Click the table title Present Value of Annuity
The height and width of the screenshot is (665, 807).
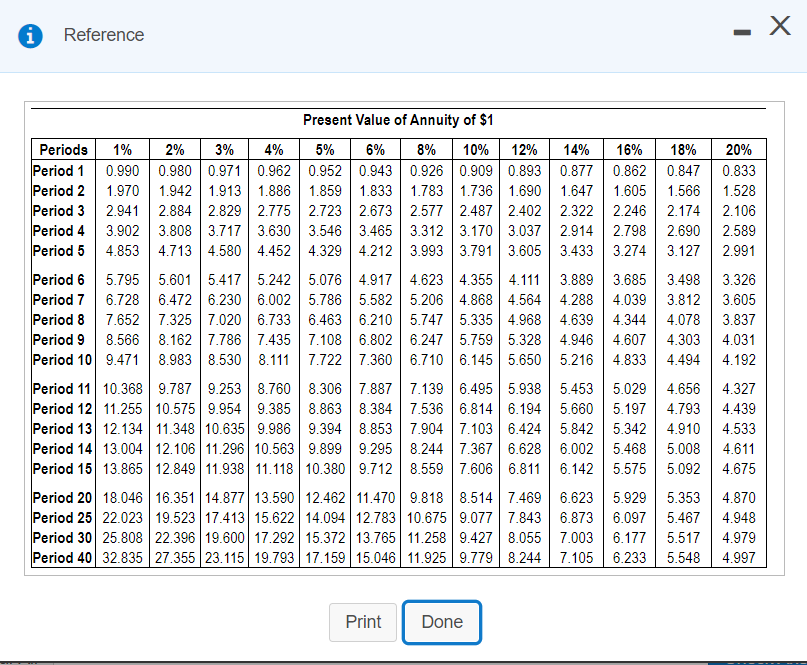pos(399,120)
